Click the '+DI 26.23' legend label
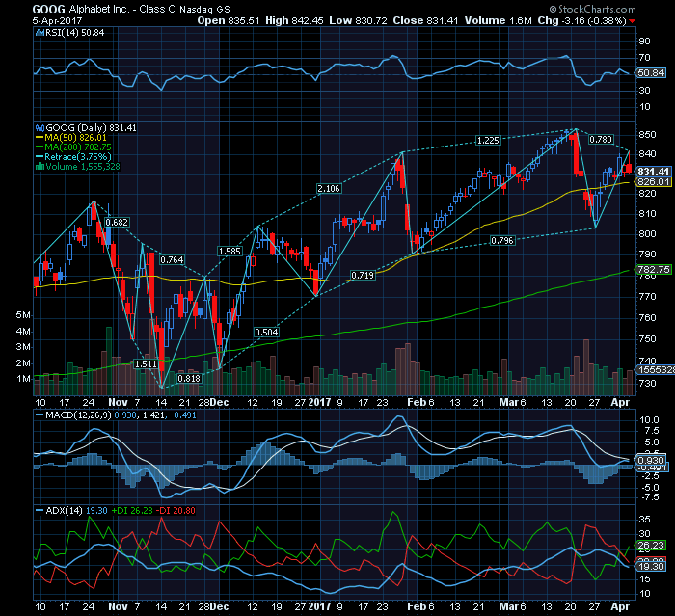This screenshot has height=616, width=675. pos(132,511)
